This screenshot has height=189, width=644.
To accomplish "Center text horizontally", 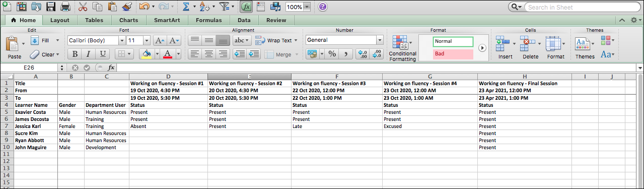I will pos(209,54).
